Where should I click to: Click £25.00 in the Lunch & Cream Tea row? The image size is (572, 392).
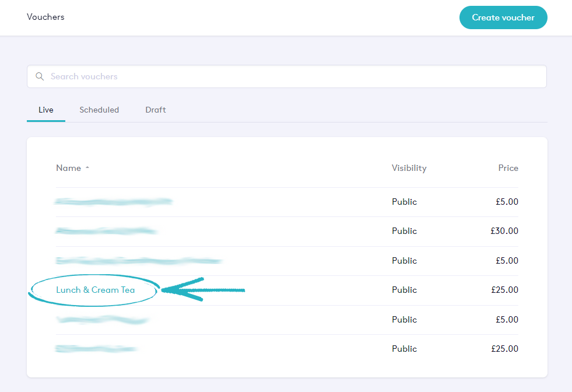pos(504,290)
